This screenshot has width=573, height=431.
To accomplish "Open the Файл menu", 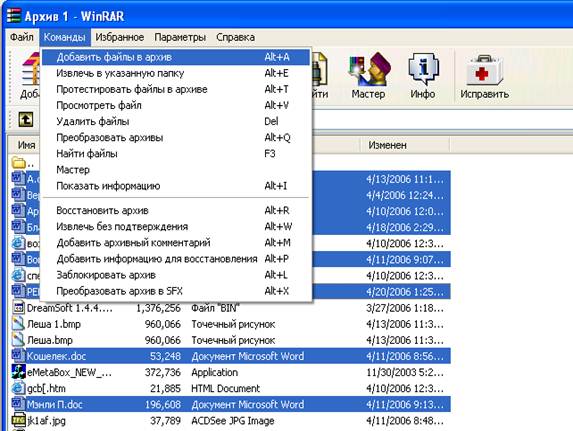I will coord(22,37).
